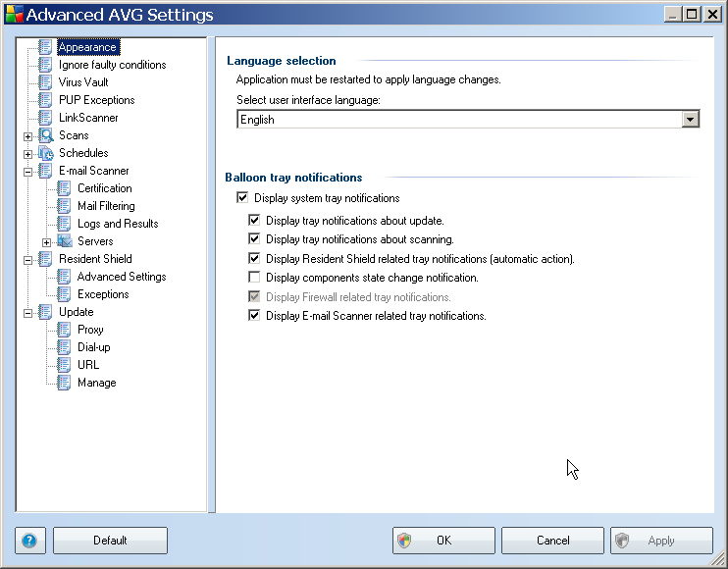Select Dial-up under Update

(x=94, y=346)
